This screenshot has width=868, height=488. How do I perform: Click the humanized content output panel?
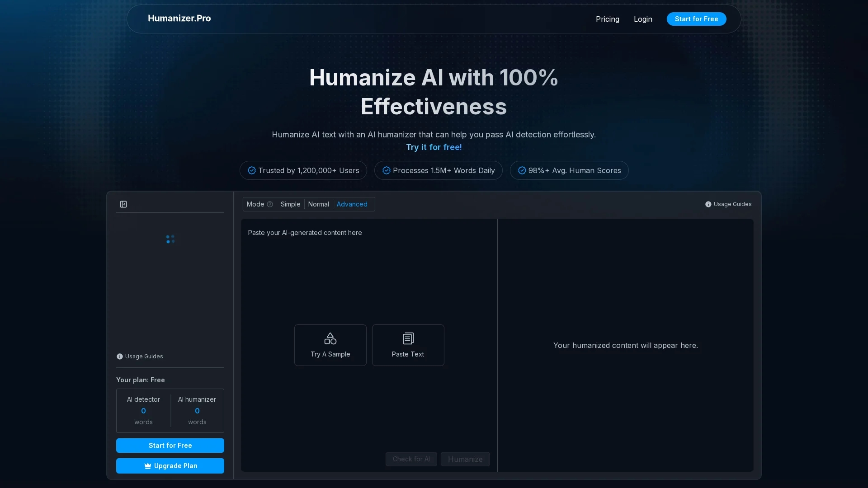point(625,345)
